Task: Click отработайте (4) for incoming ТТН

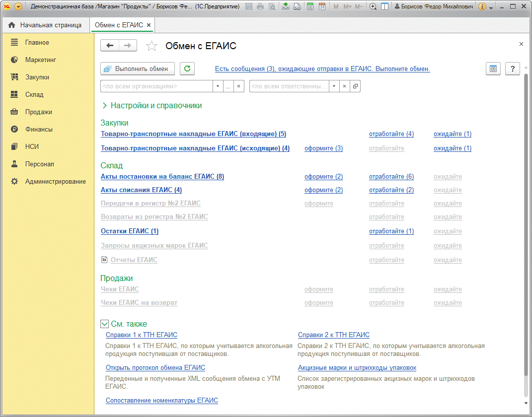Action: [391, 134]
